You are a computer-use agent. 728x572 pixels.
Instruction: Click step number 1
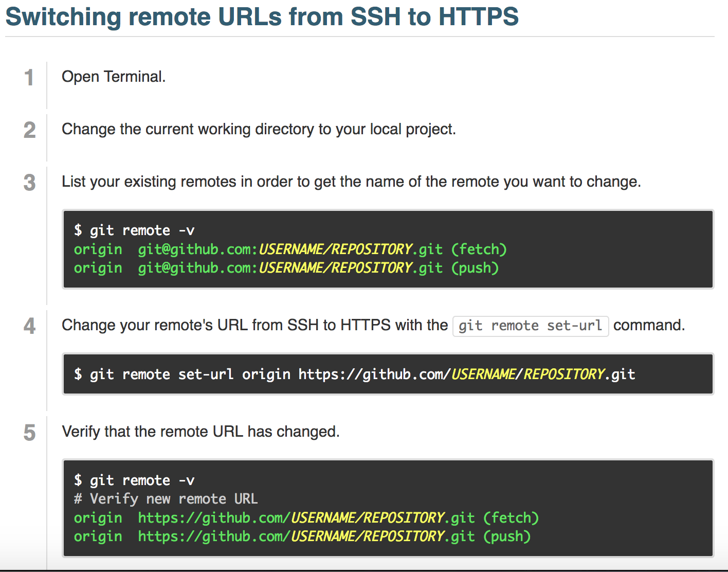(x=29, y=78)
